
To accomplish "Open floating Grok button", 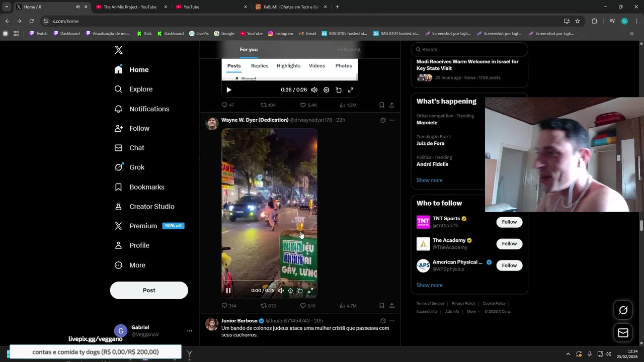I will [x=623, y=310].
